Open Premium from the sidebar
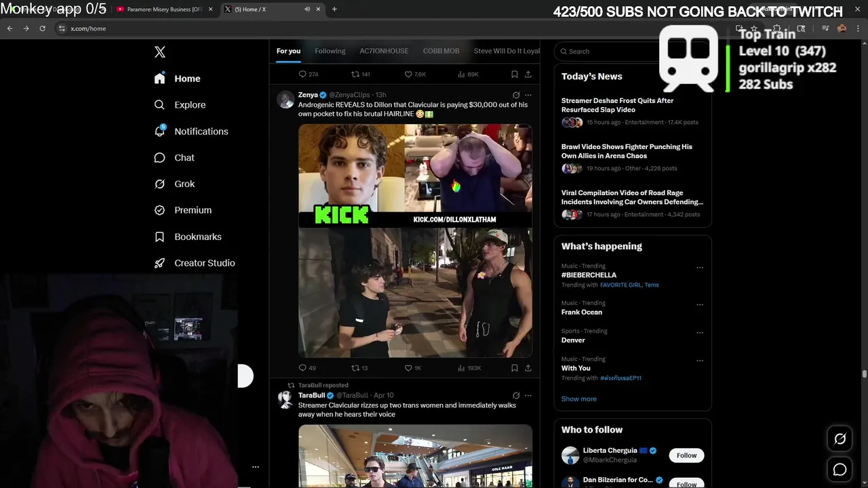This screenshot has width=868, height=488. pos(182,210)
